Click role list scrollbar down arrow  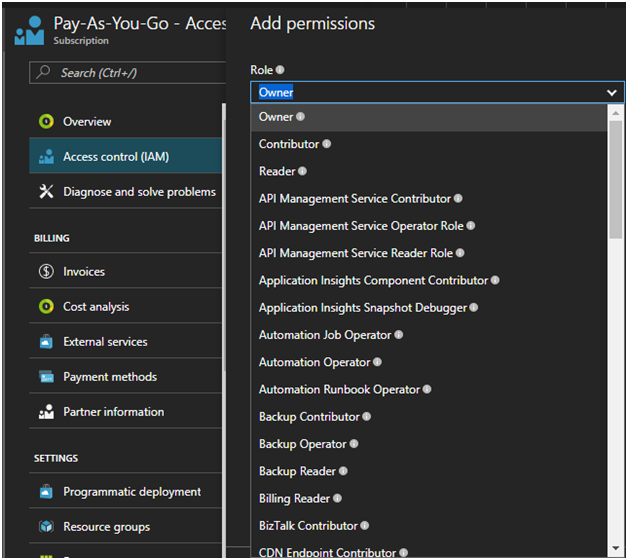pyautogui.click(x=616, y=548)
